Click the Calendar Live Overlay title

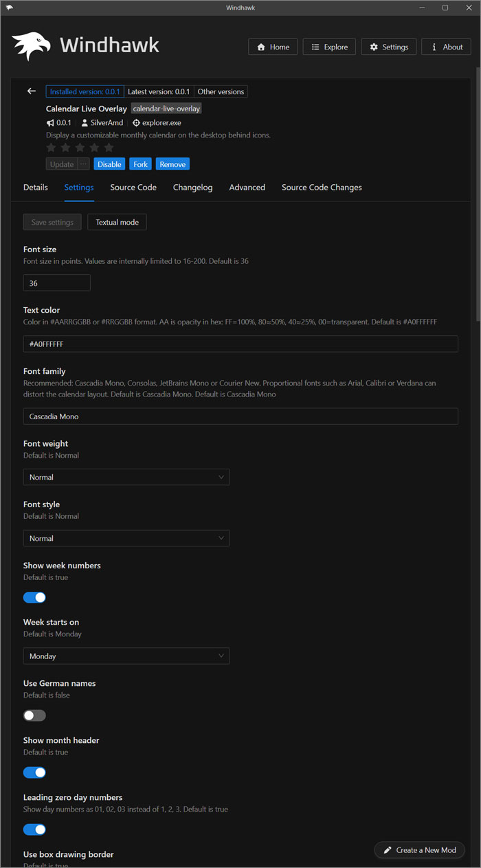tap(87, 109)
